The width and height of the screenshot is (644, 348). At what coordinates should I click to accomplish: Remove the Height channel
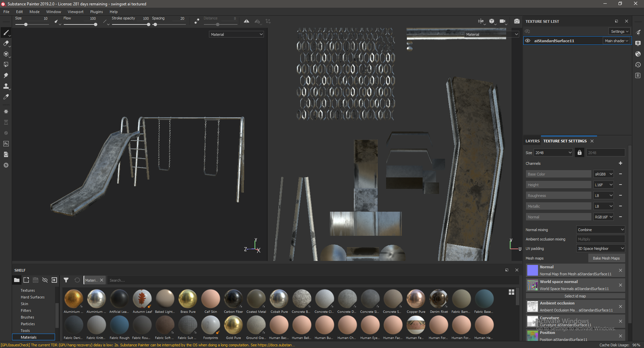pyautogui.click(x=621, y=185)
